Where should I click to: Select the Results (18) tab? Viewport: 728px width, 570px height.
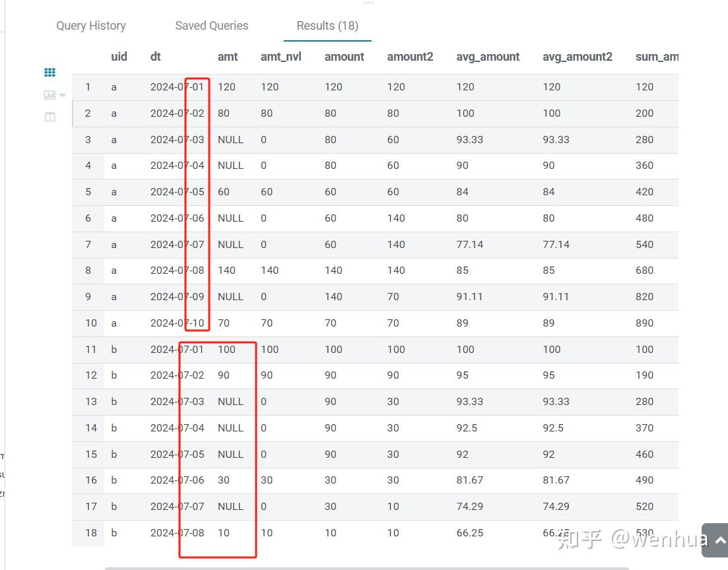[x=327, y=26]
